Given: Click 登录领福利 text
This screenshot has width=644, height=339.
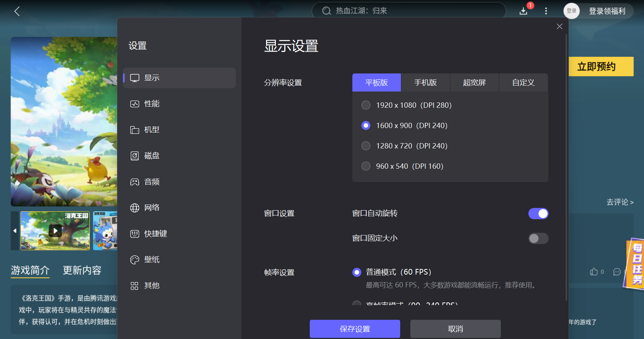Looking at the screenshot, I should (x=607, y=11).
